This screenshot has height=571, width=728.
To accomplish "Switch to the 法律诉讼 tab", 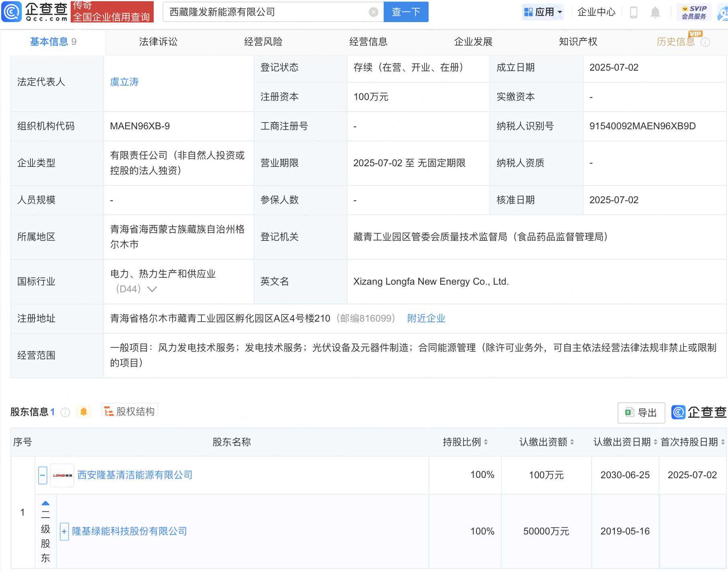I will [158, 42].
